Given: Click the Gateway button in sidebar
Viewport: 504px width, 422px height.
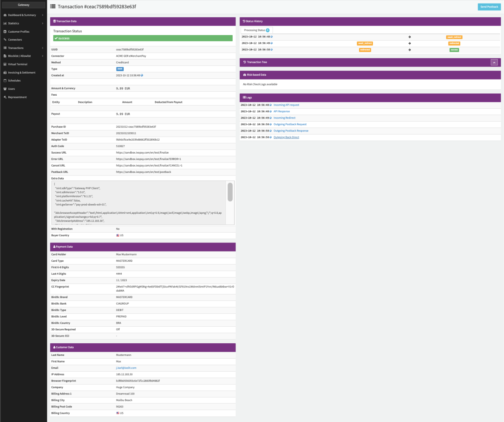Looking at the screenshot, I should point(24,5).
